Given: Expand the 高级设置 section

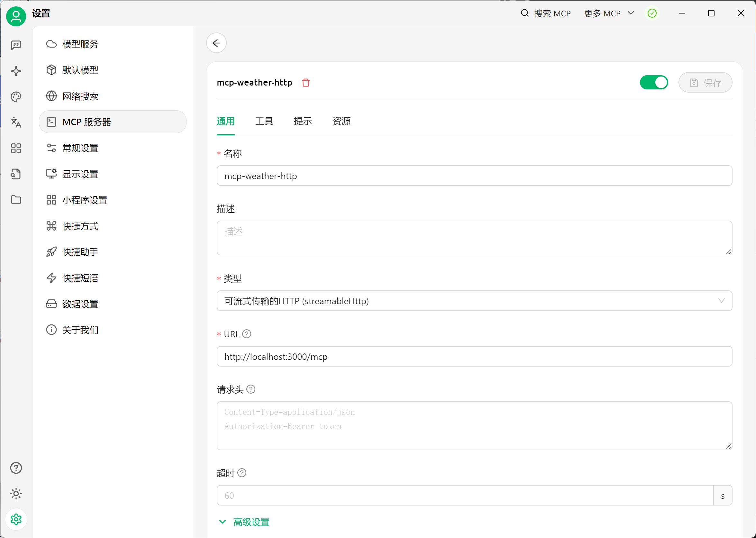Looking at the screenshot, I should point(244,522).
